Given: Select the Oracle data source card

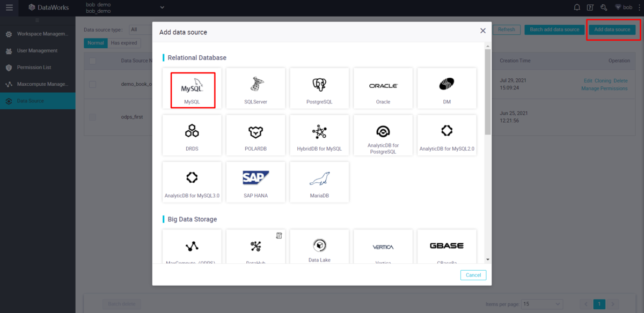Looking at the screenshot, I should coord(383,88).
